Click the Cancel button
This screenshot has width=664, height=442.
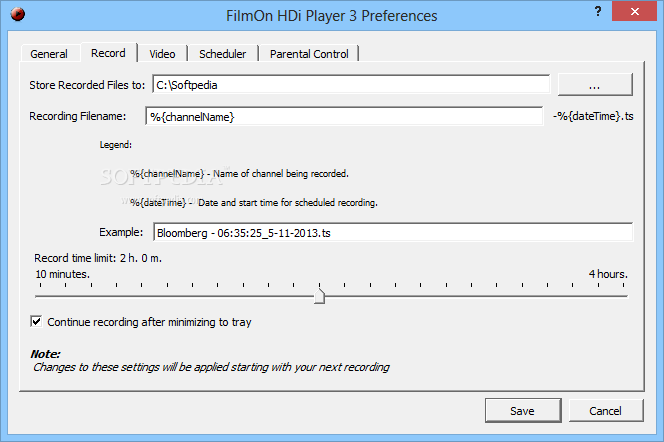click(606, 410)
